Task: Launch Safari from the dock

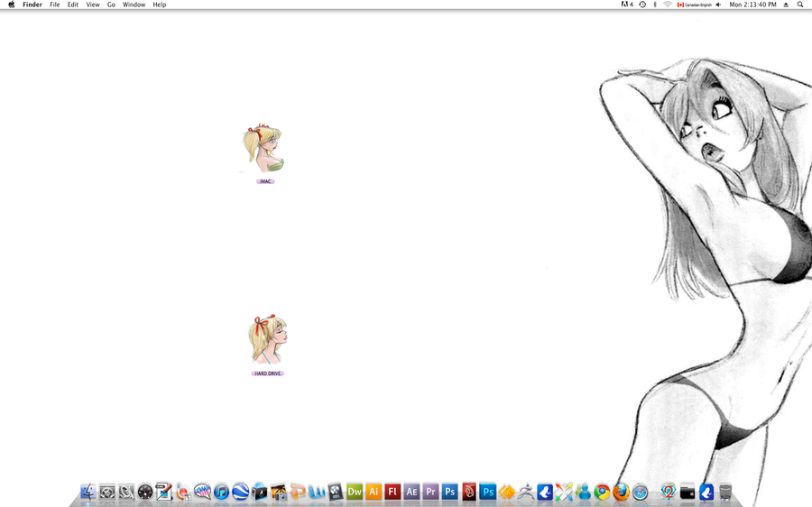Action: pyautogui.click(x=640, y=492)
